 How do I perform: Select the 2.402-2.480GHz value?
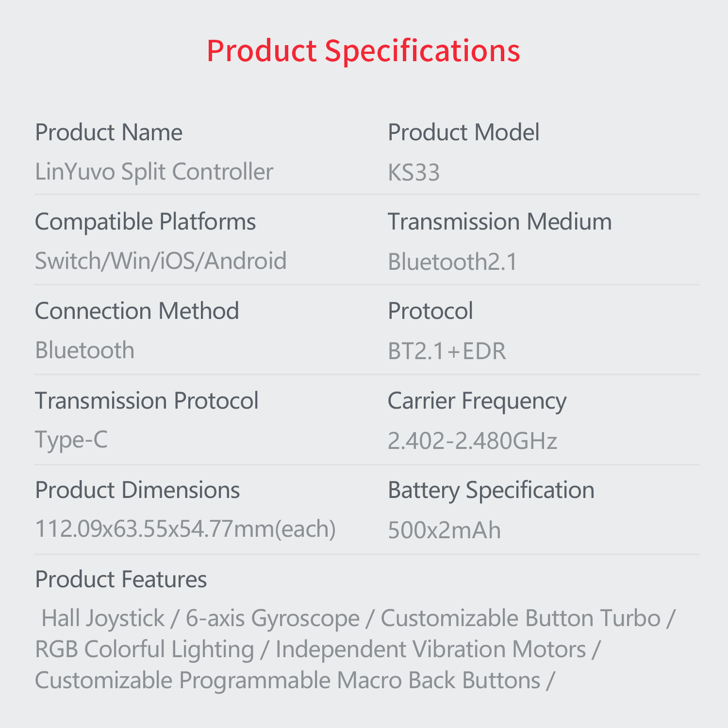click(472, 441)
